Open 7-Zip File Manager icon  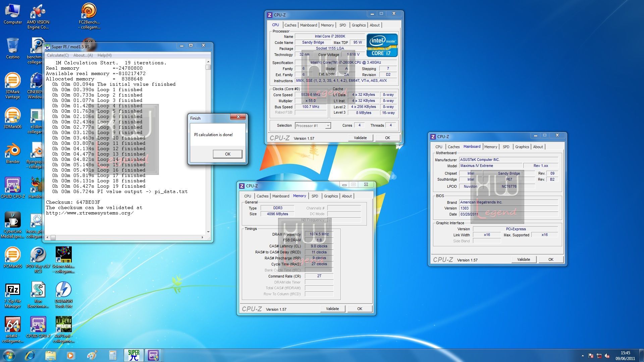pyautogui.click(x=13, y=295)
